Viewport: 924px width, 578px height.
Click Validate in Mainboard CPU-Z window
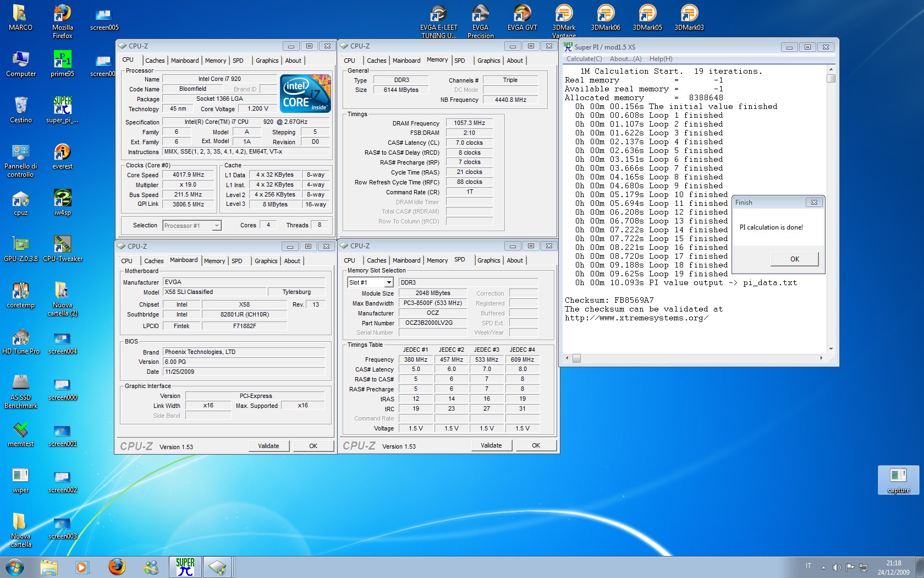(268, 446)
